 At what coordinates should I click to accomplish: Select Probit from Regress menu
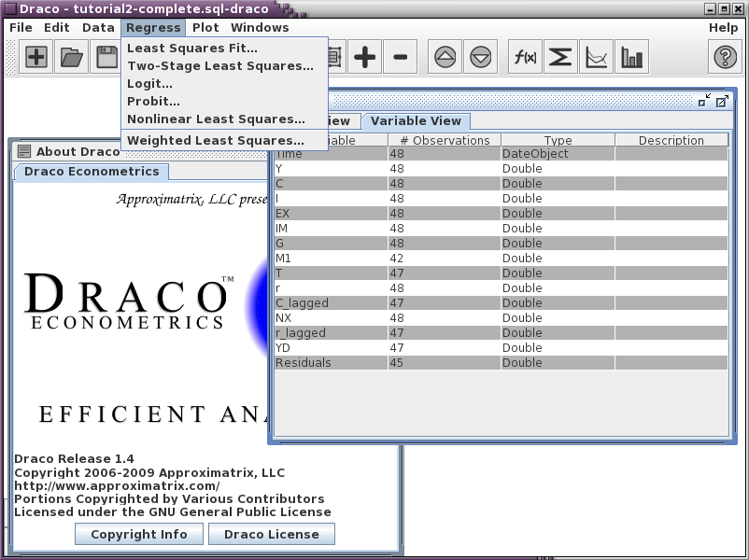pyautogui.click(x=154, y=102)
